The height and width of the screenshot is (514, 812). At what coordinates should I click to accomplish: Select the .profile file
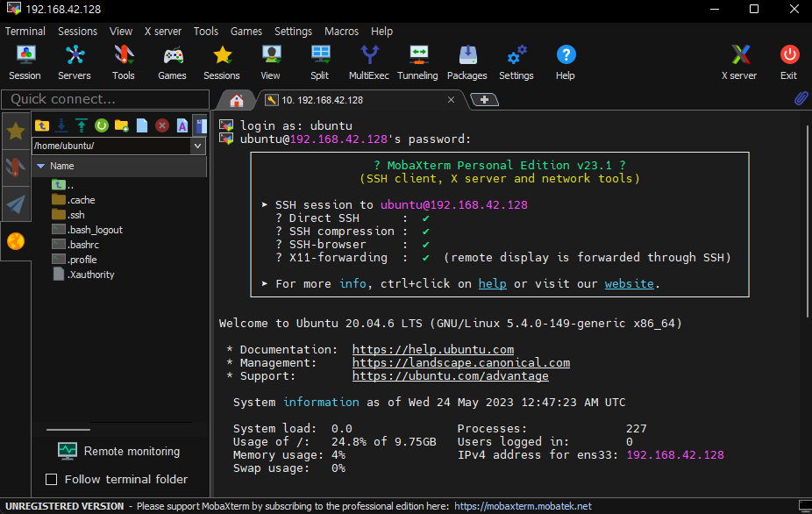tap(74, 261)
